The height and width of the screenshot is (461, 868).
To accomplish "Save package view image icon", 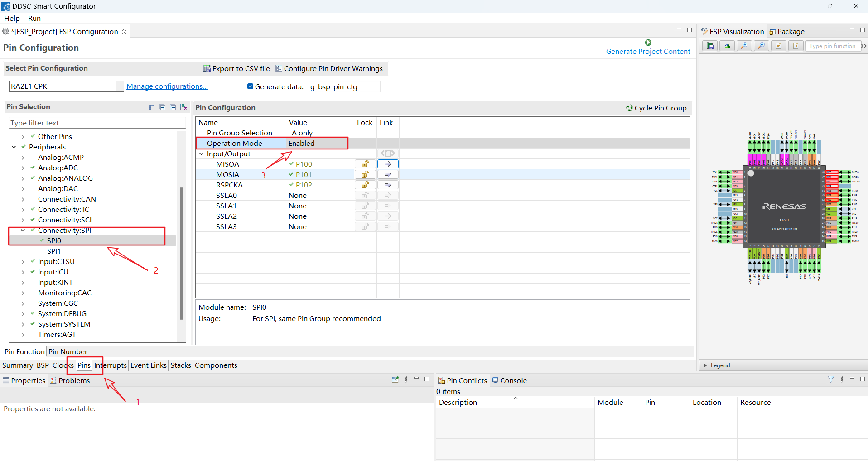I will [710, 46].
